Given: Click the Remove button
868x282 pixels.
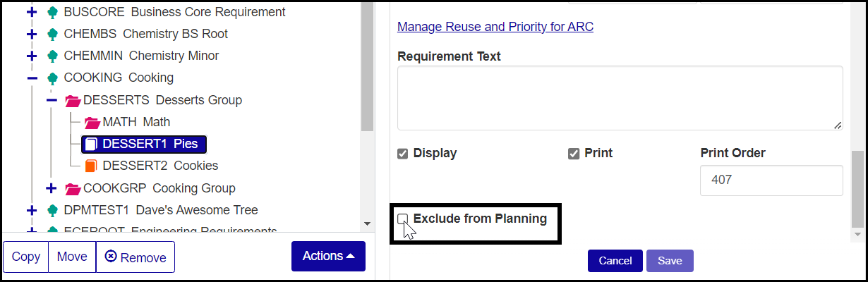Looking at the screenshot, I should click(135, 257).
